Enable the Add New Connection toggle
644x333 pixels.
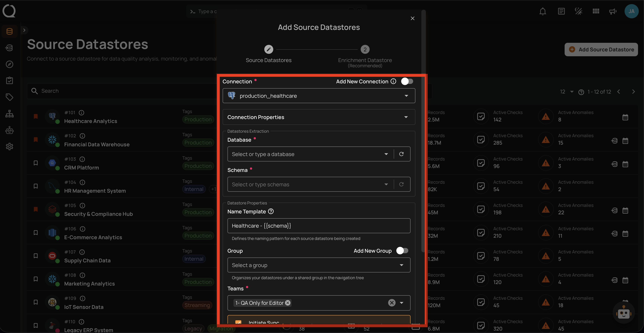(x=407, y=81)
